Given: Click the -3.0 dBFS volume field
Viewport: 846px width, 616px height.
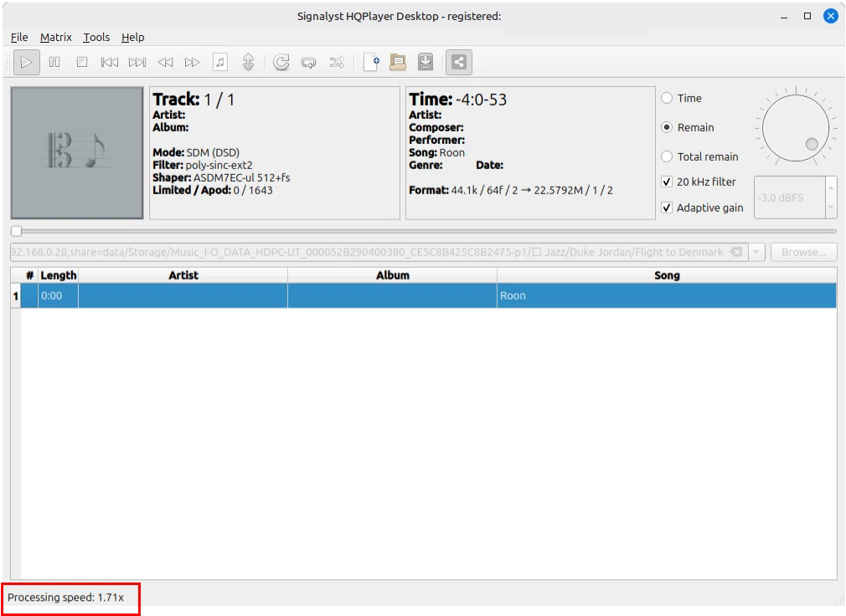Looking at the screenshot, I should point(790,198).
